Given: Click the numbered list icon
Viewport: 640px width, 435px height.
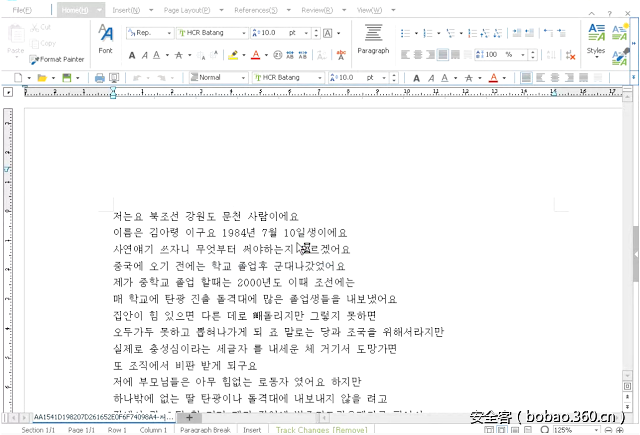Looking at the screenshot, I should point(428,33).
